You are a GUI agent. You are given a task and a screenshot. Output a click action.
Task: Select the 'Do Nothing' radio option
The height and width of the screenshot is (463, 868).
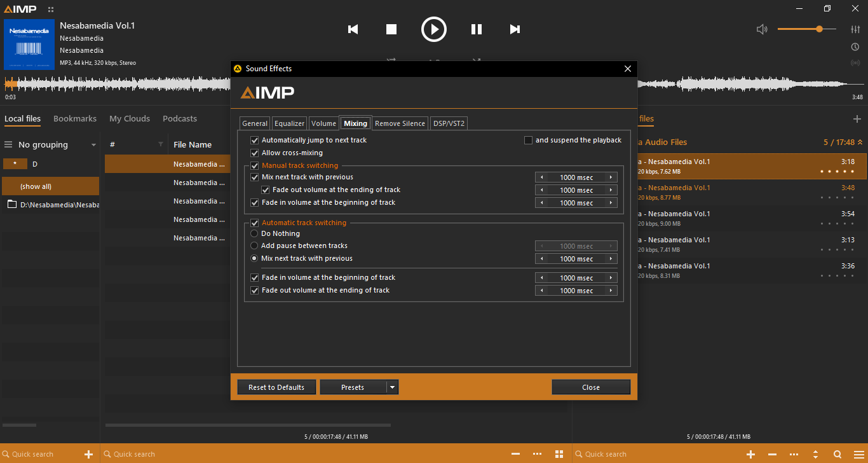[x=255, y=233]
